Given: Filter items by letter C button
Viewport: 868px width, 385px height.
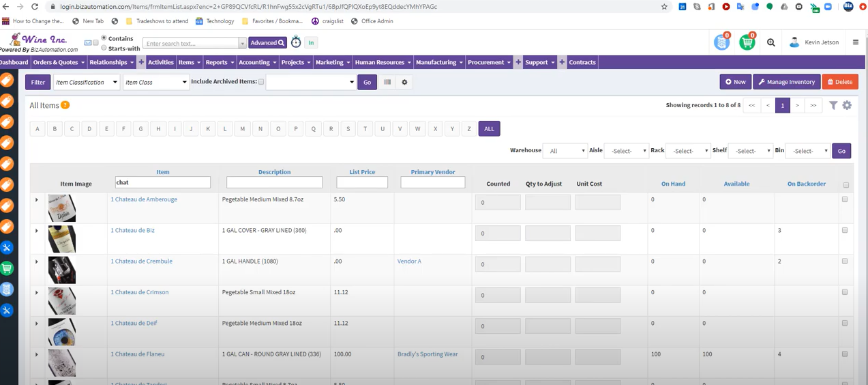Looking at the screenshot, I should coord(72,128).
